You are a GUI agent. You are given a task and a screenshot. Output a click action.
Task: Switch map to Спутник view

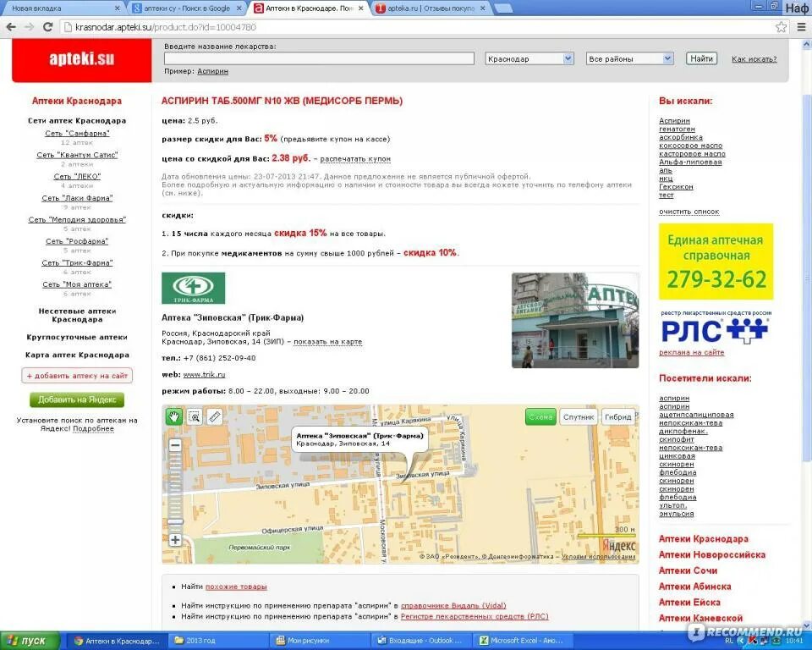click(x=579, y=416)
